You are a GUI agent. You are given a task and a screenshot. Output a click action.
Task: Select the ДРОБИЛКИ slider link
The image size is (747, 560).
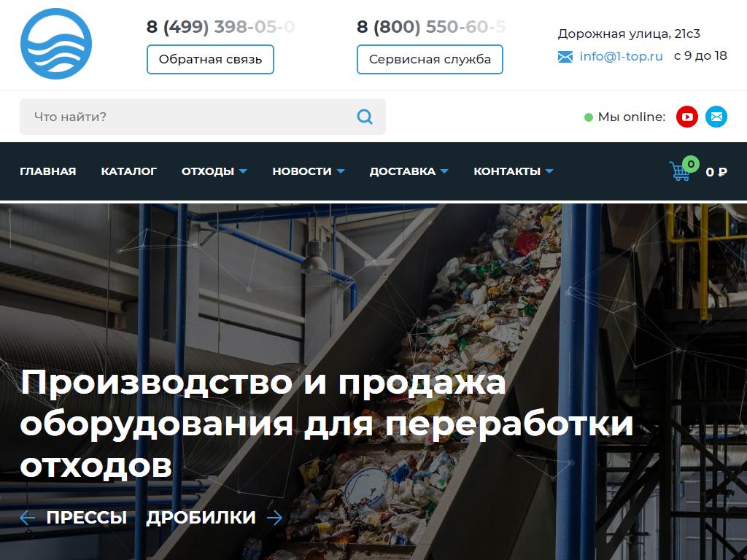(x=201, y=518)
